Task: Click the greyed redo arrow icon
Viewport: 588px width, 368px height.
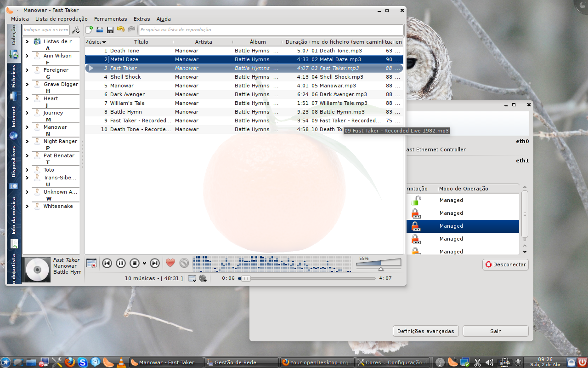Action: pyautogui.click(x=131, y=29)
